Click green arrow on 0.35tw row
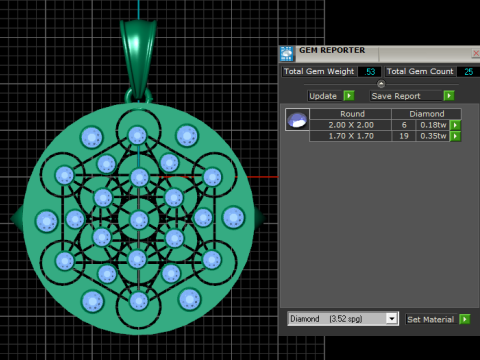The image size is (480, 360). pyautogui.click(x=455, y=136)
